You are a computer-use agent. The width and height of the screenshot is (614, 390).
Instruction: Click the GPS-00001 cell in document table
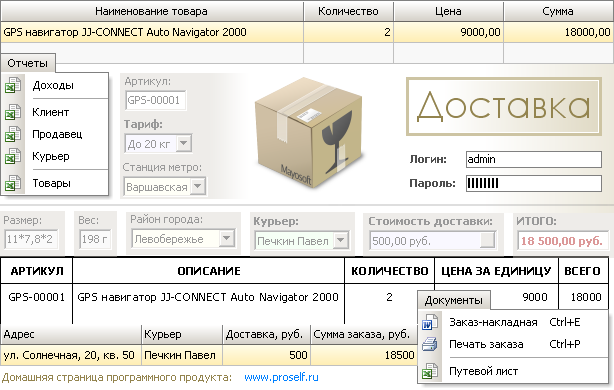37,297
